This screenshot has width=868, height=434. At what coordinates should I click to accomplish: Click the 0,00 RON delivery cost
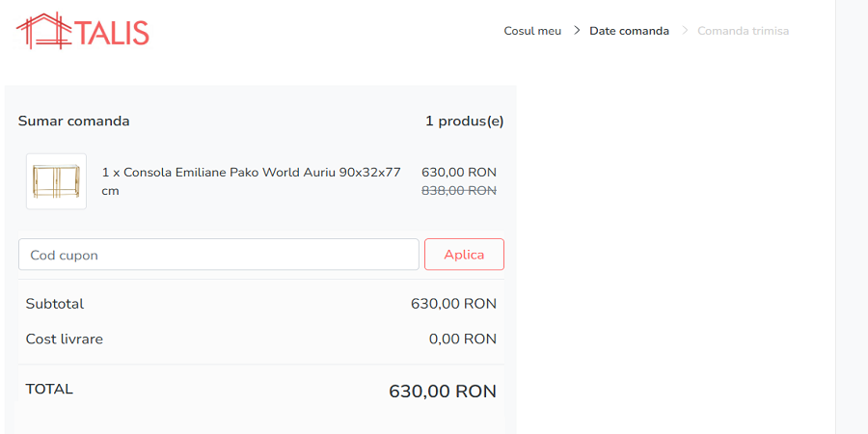pyautogui.click(x=462, y=339)
